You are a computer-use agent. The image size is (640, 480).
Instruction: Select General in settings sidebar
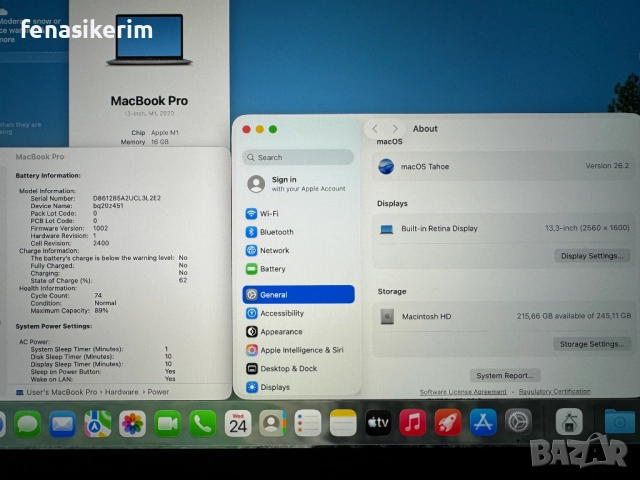pos(298,294)
